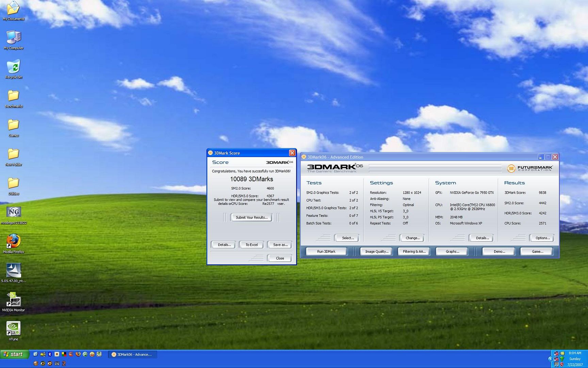Screen dimensions: 588x368
Task: Select the nTune desktop shortcut
Action: (x=14, y=331)
